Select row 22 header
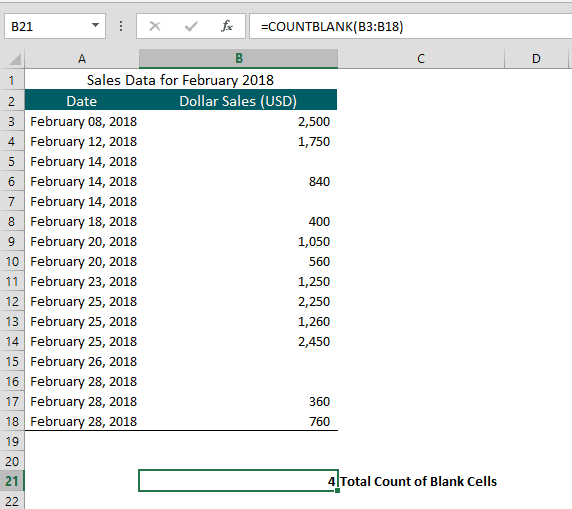 12,501
